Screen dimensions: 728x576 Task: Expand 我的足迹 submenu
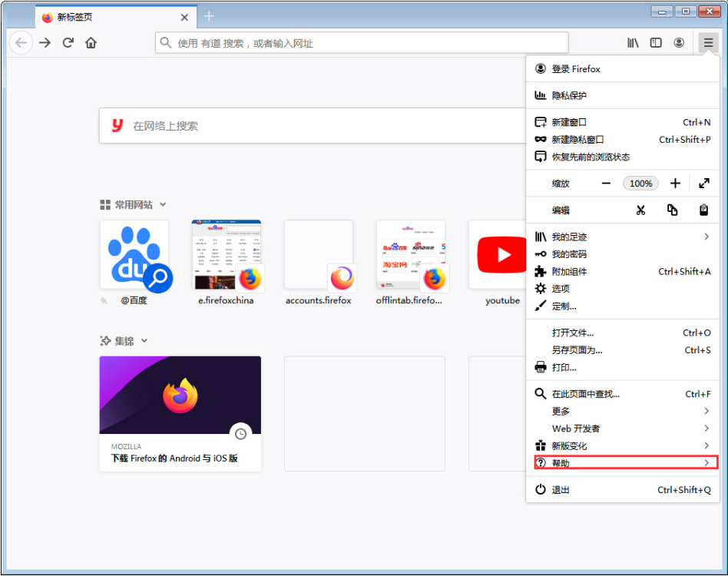[x=623, y=237]
